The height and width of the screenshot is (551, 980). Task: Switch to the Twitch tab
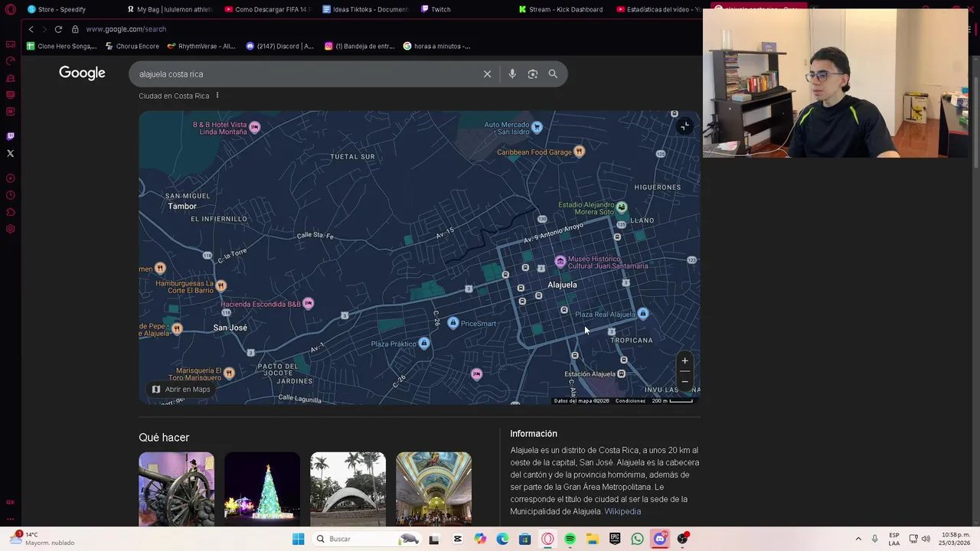[436, 9]
